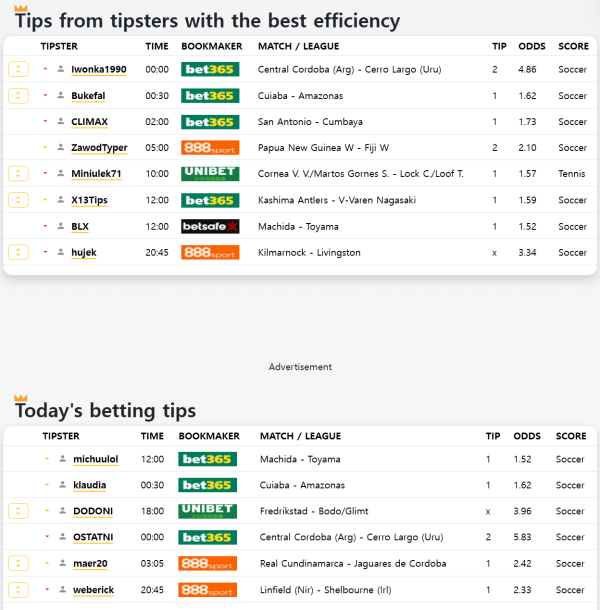600x610 pixels.
Task: Click Betsafe logo in BLX row
Action: (210, 226)
